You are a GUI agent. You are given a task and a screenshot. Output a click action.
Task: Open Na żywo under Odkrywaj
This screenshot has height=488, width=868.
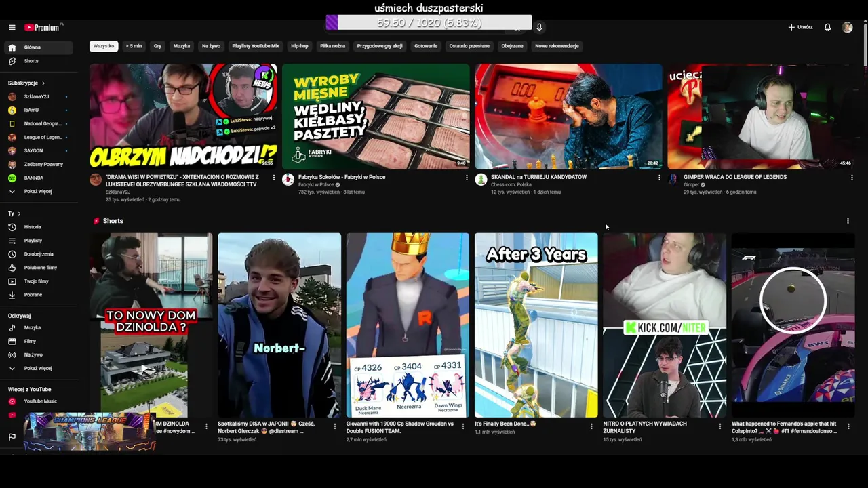click(x=38, y=354)
